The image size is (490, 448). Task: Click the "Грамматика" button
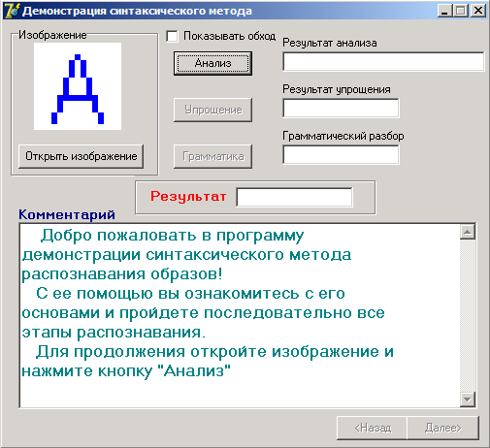point(212,156)
